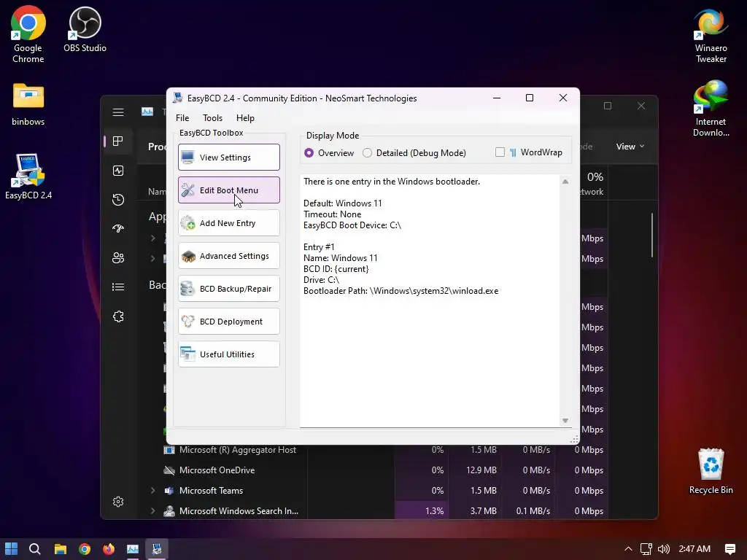Click 0% Network column header in Task Manager

(592, 184)
